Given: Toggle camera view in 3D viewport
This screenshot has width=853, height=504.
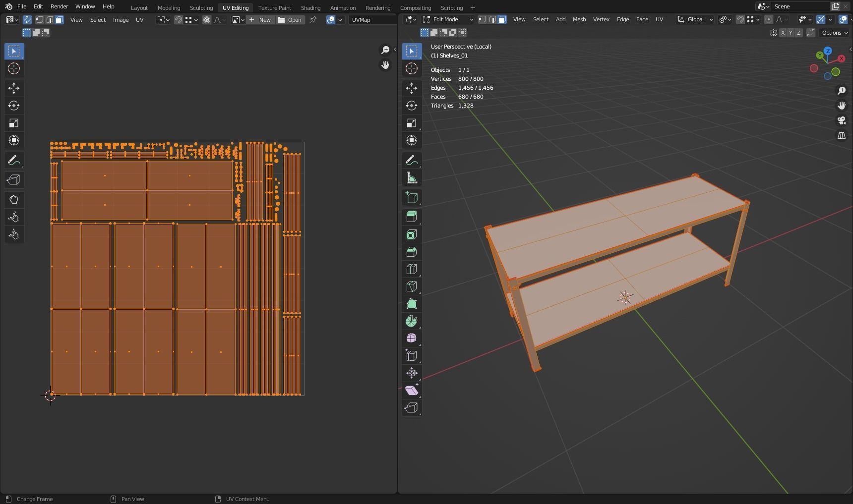Looking at the screenshot, I should click(x=842, y=120).
